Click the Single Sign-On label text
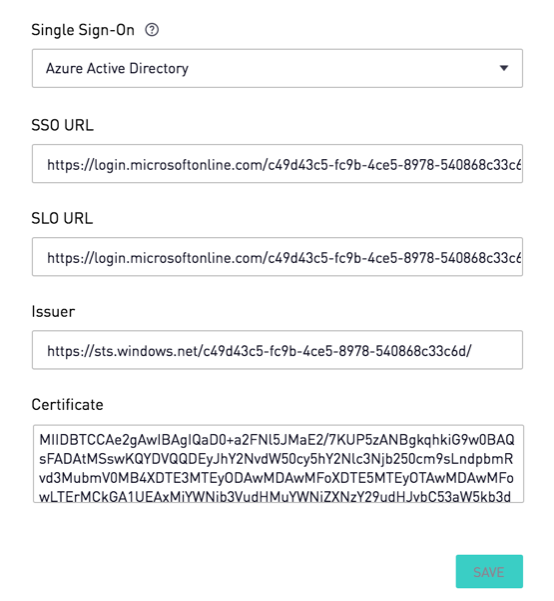 tap(83, 30)
